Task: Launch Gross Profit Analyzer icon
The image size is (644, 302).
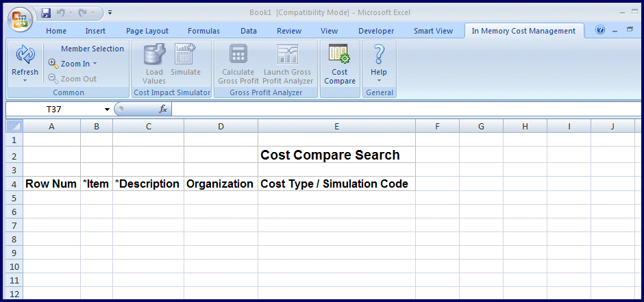Action: [x=288, y=54]
